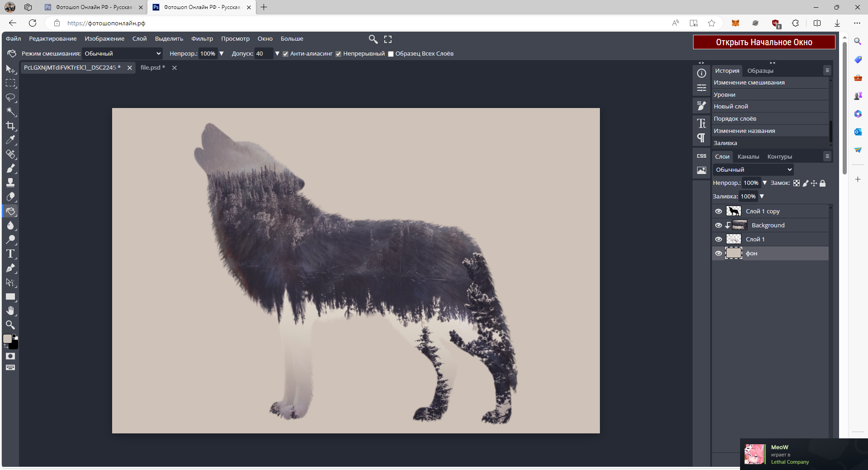The image size is (868, 470).
Task: Open layer blend mode dropdown in Слои panel
Action: (x=753, y=170)
